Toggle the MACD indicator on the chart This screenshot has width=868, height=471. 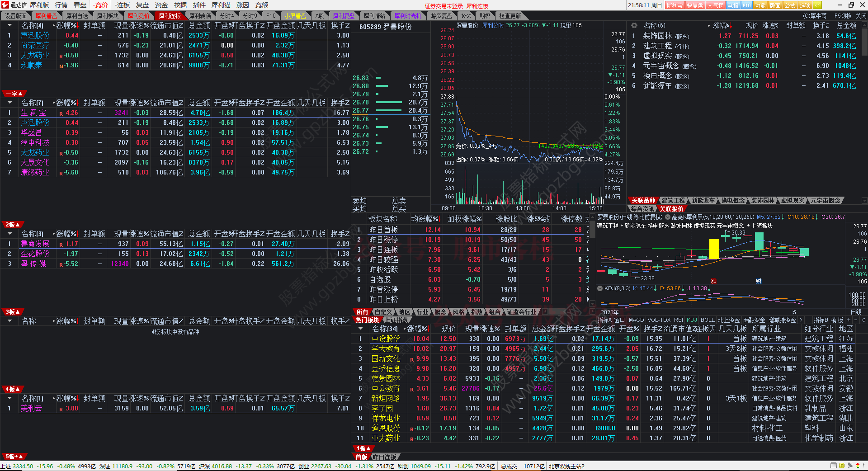(636, 320)
